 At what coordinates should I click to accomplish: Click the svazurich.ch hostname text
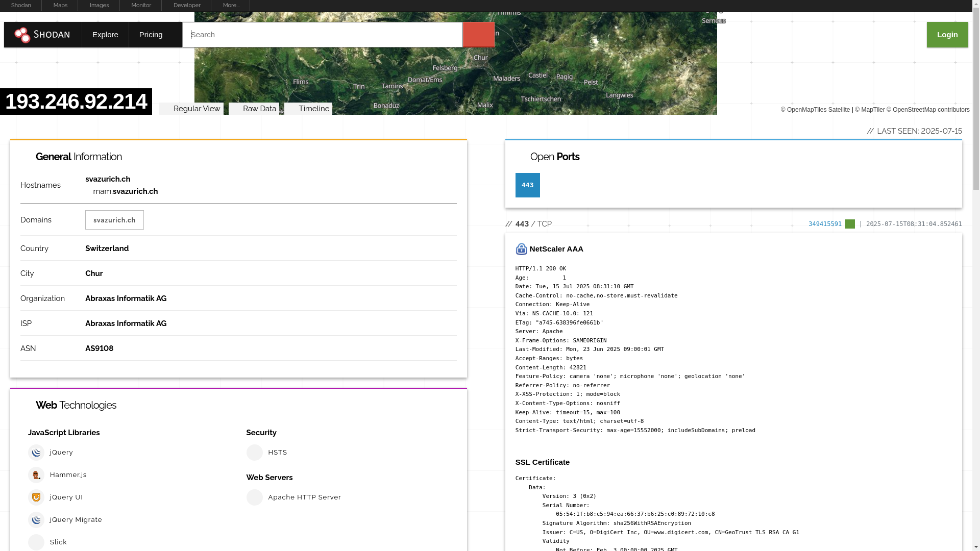(108, 179)
